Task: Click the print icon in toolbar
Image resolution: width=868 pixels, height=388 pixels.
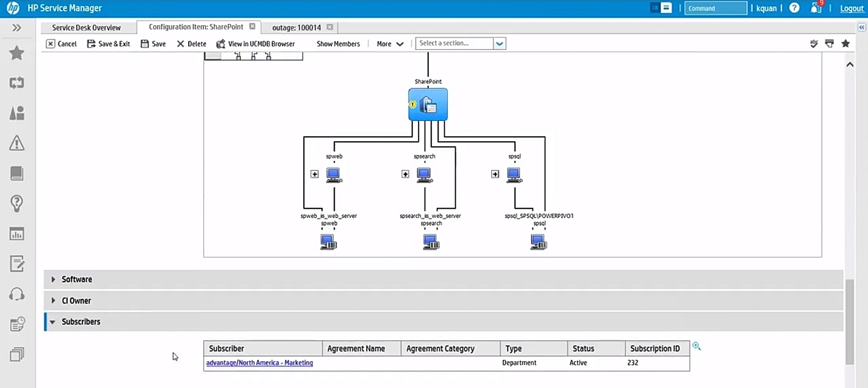Action: [x=829, y=43]
